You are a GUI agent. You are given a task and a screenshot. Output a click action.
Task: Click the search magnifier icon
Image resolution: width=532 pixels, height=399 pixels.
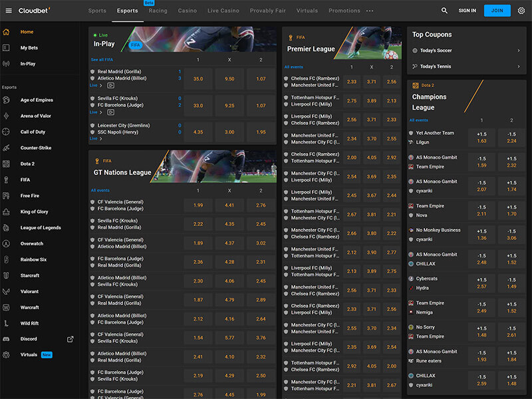click(444, 11)
